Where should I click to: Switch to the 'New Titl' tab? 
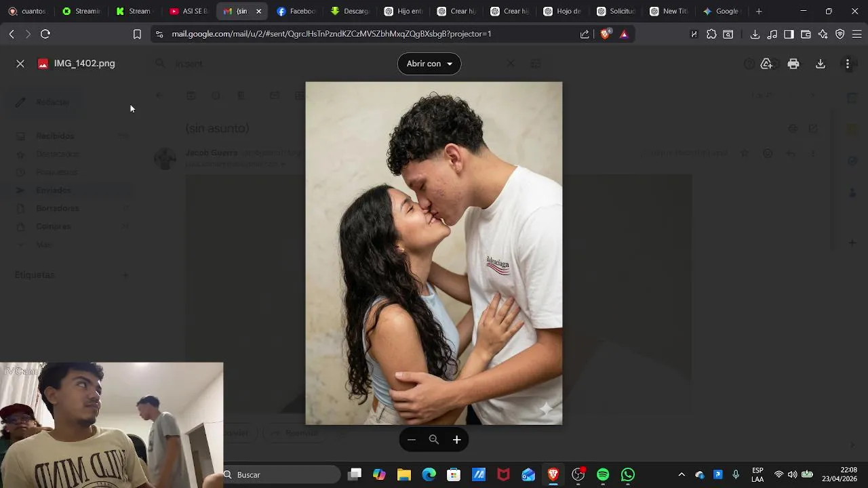pos(669,11)
